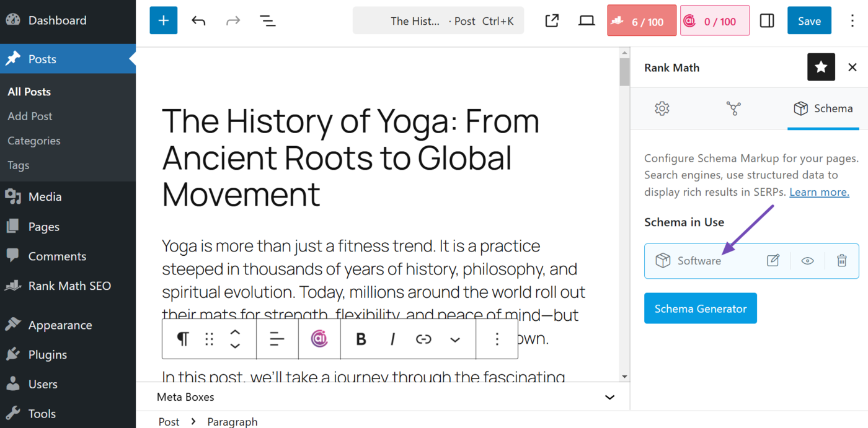This screenshot has height=428, width=868.
Task: Unpin Rank Math from the toolbar
Action: 821,67
